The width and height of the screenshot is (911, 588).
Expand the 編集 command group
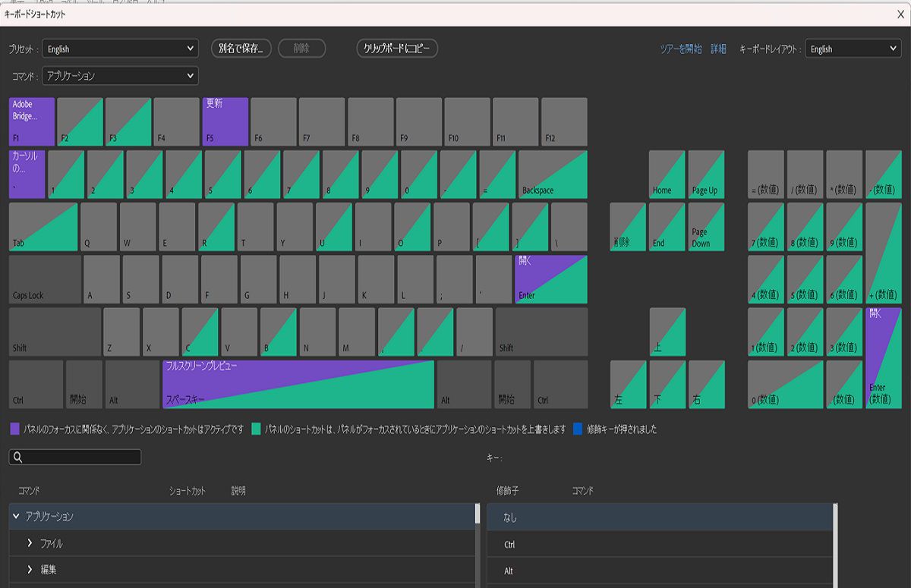point(30,569)
